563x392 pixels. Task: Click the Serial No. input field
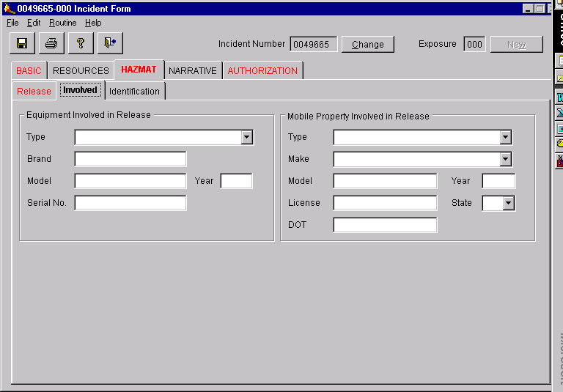click(130, 203)
